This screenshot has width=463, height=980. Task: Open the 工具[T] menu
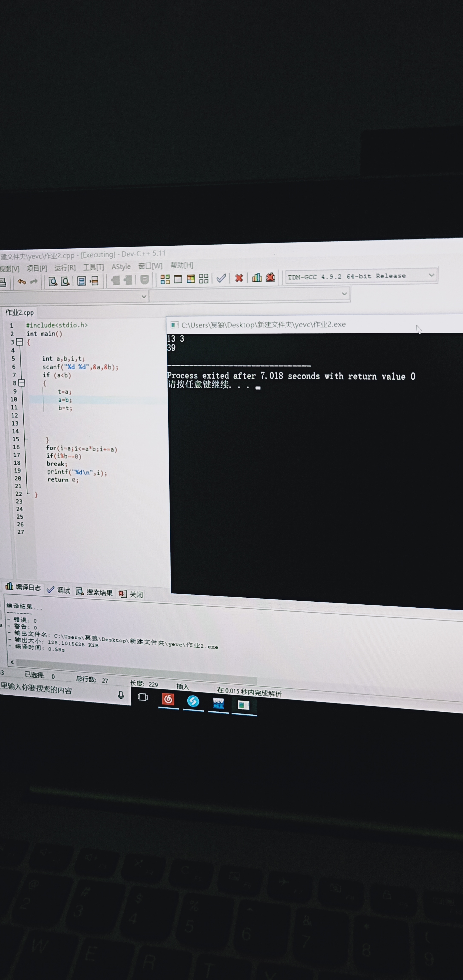pos(93,267)
